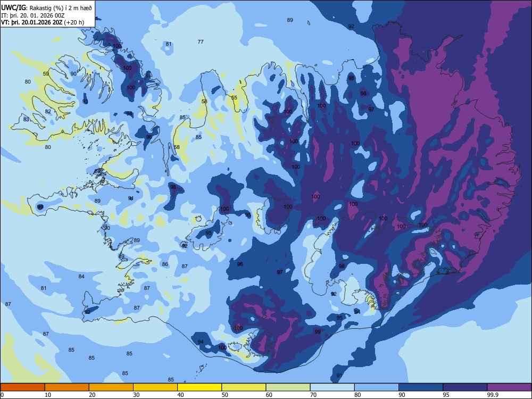The image size is (532, 399).
Task: Pick the pale yellow 50–60 legend swatch
Action: [244, 387]
